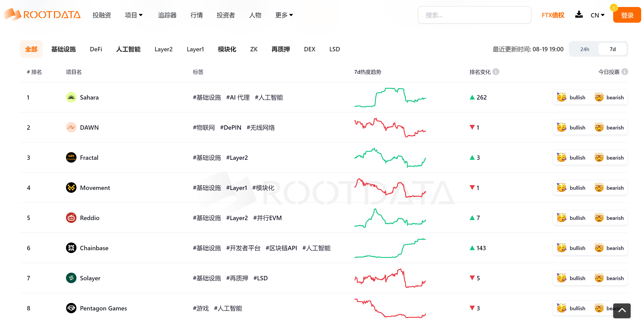Image resolution: width=644 pixels, height=322 pixels.
Task: Open the CN language dropdown
Action: pyautogui.click(x=597, y=15)
